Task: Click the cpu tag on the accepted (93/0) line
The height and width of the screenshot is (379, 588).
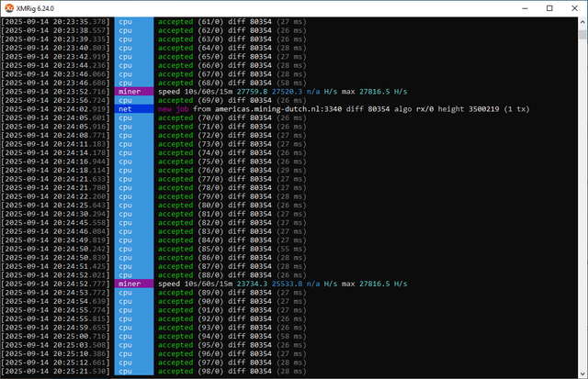Action: click(x=134, y=328)
